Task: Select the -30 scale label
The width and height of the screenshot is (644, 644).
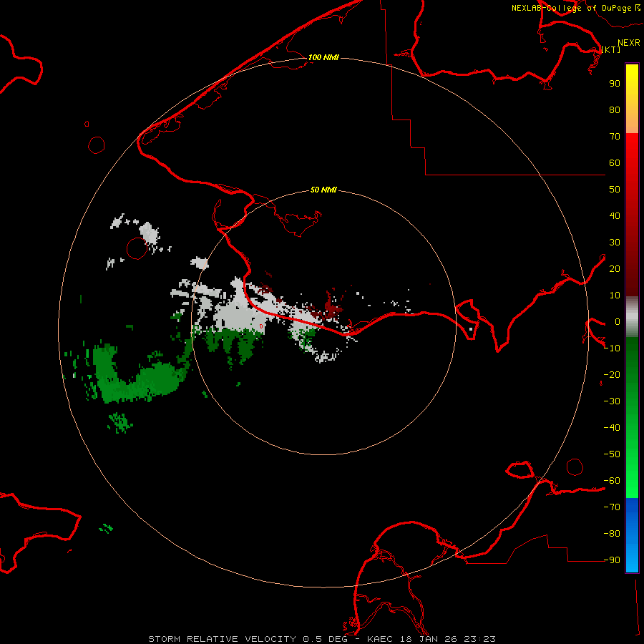Action: [612, 401]
